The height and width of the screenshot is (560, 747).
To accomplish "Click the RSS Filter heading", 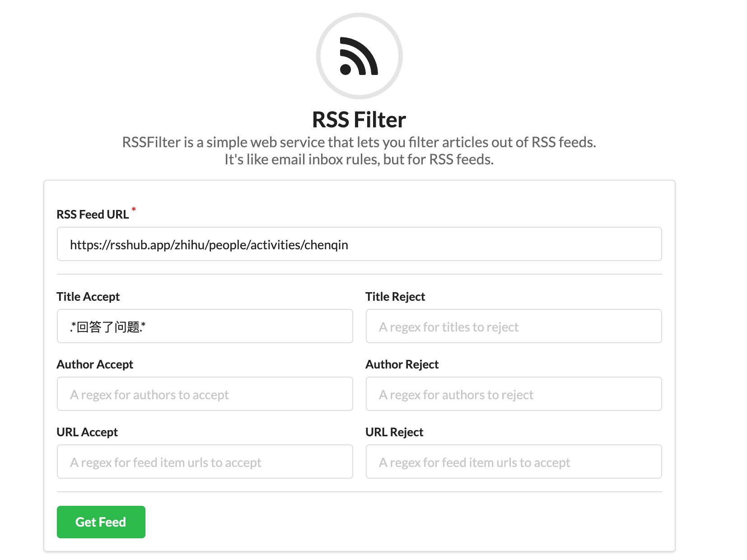I will point(359,119).
